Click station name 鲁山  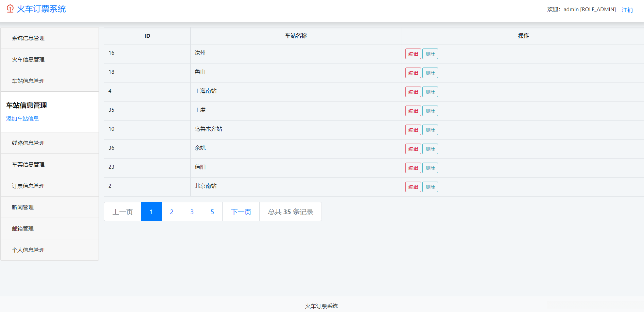click(x=200, y=72)
